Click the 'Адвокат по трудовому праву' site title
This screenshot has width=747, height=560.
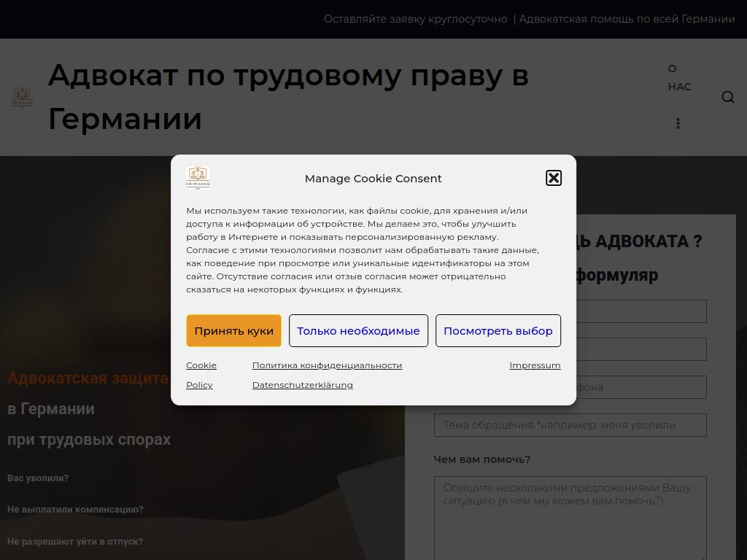tap(288, 97)
